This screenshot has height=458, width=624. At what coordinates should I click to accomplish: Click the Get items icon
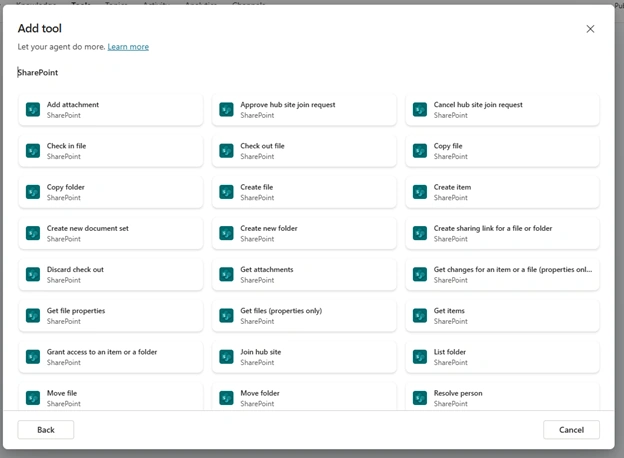click(x=420, y=316)
